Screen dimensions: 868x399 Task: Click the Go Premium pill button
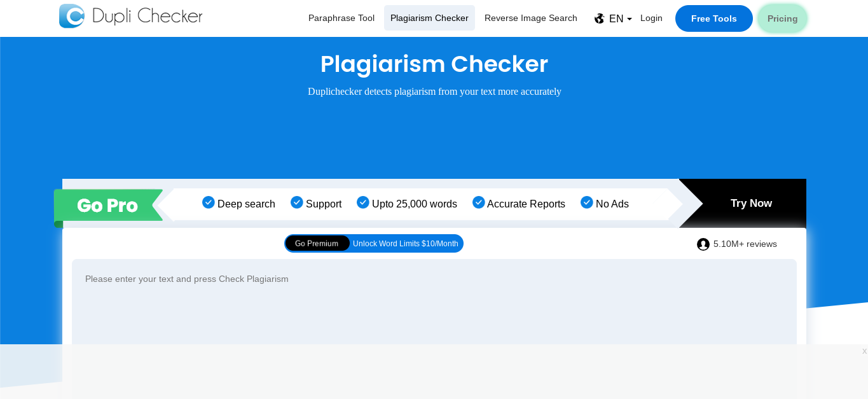(x=317, y=243)
